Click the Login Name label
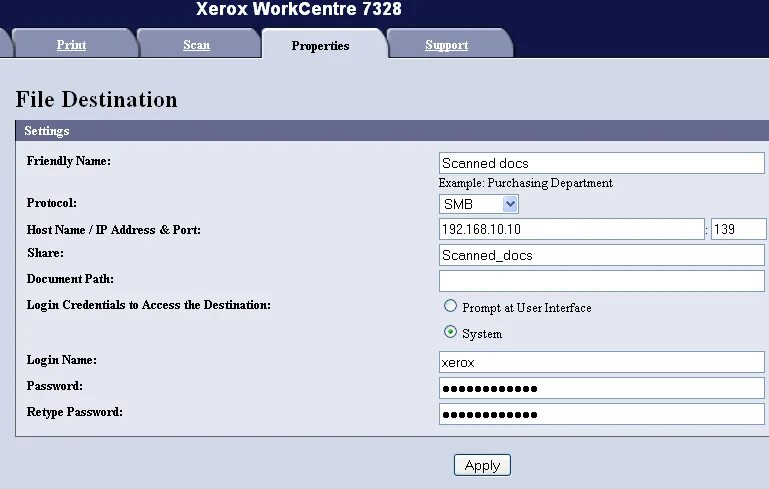769x489 pixels. point(62,360)
